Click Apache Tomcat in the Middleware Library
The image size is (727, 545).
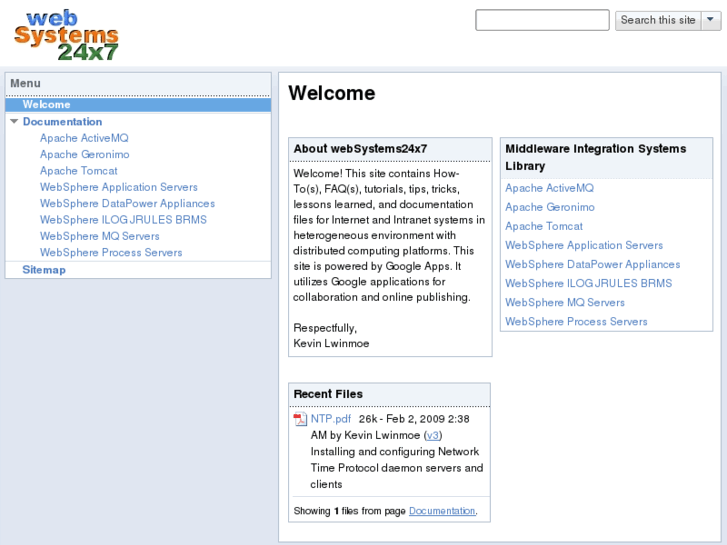click(x=544, y=226)
